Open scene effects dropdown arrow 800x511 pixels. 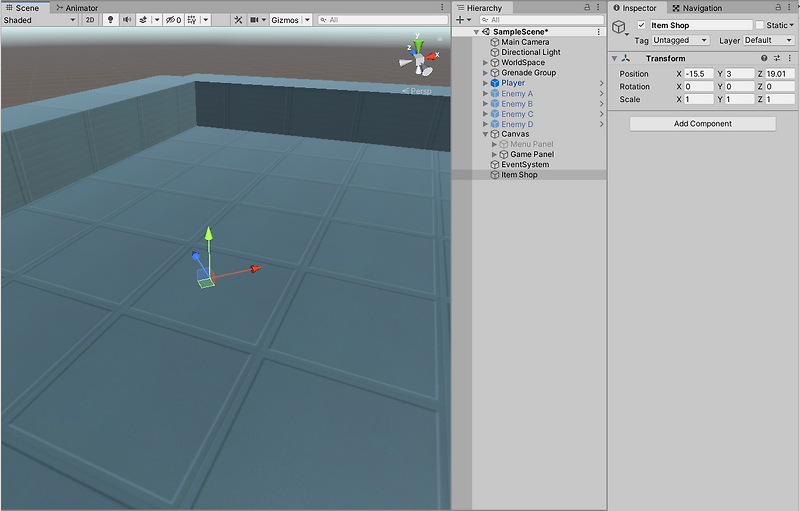157,20
